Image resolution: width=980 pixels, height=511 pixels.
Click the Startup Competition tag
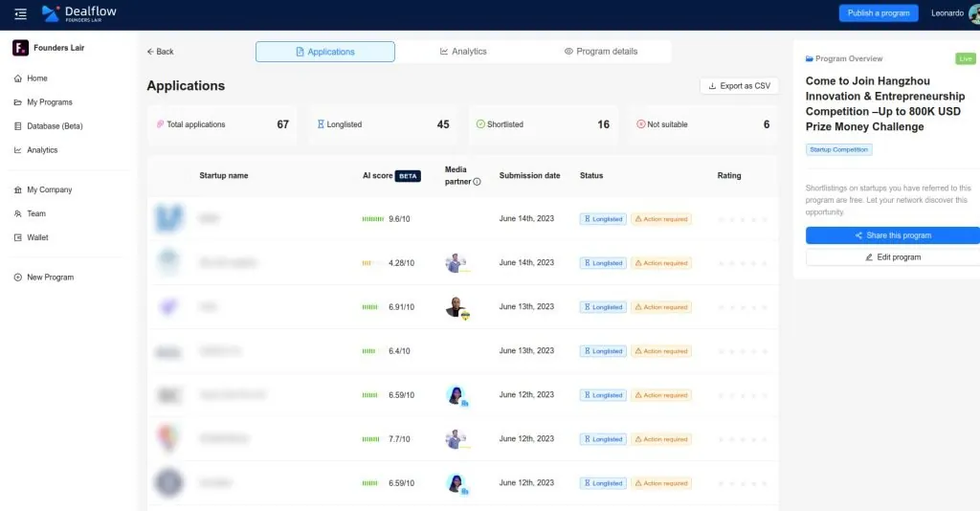coord(838,149)
